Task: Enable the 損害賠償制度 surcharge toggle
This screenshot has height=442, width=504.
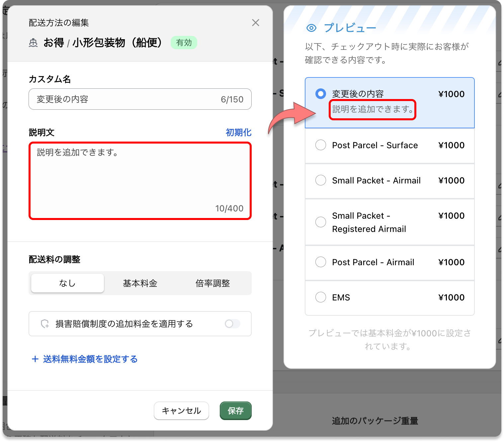Action: [x=232, y=324]
